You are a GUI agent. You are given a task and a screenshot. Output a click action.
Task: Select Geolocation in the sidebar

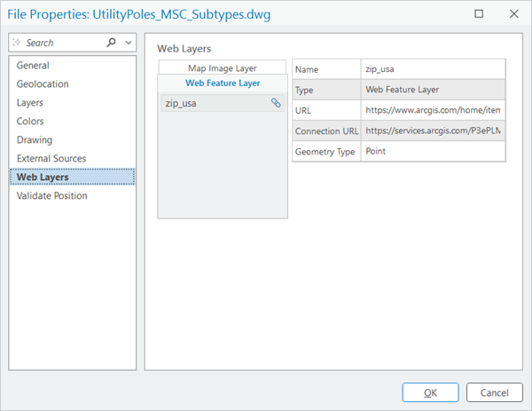pos(43,84)
